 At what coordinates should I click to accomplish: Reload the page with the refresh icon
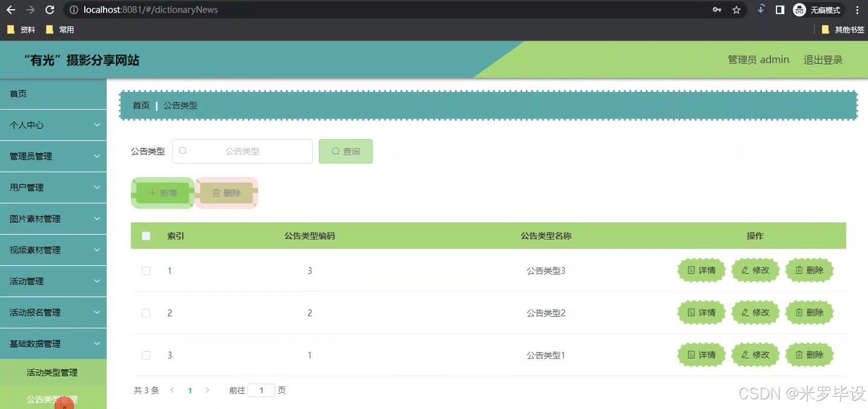point(50,10)
